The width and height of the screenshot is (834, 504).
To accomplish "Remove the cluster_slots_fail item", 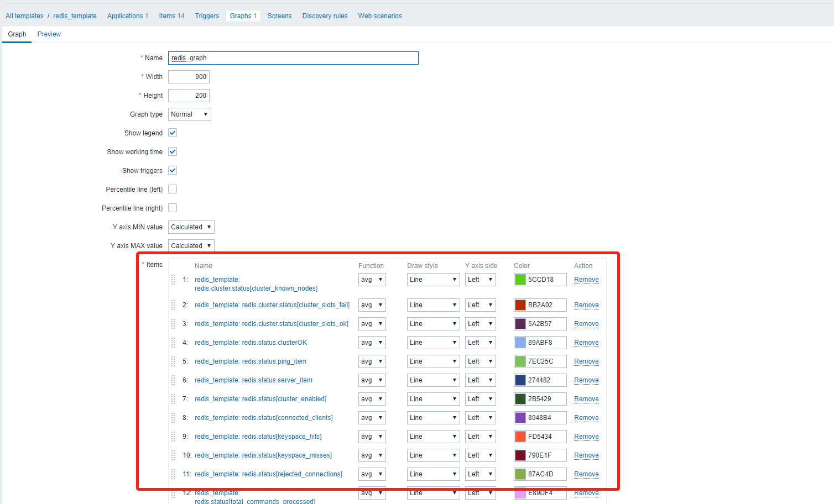I will tap(586, 305).
